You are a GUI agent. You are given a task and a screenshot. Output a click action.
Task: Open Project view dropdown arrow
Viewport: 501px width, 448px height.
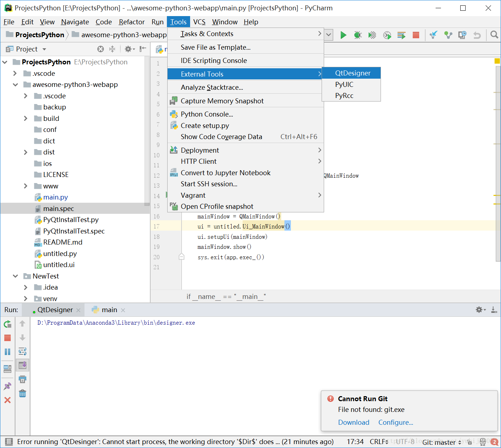(x=44, y=49)
